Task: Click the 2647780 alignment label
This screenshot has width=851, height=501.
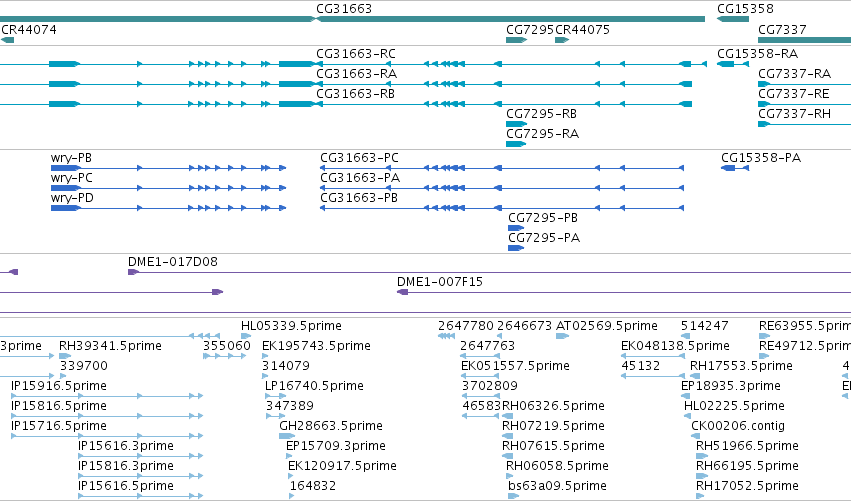Action: click(466, 326)
